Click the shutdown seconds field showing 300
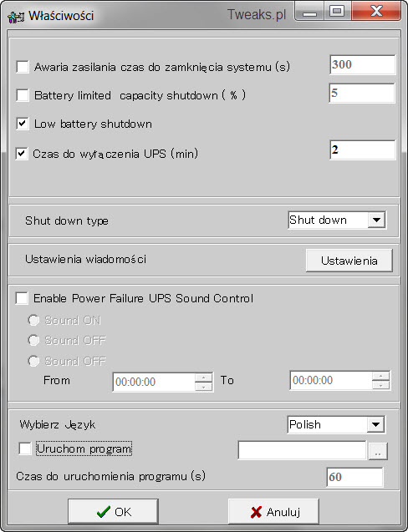 (363, 64)
